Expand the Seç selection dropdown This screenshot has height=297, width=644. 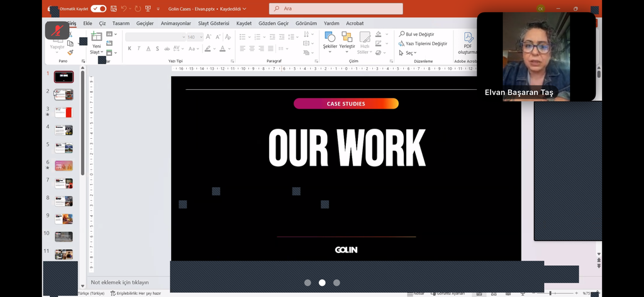[x=416, y=53]
